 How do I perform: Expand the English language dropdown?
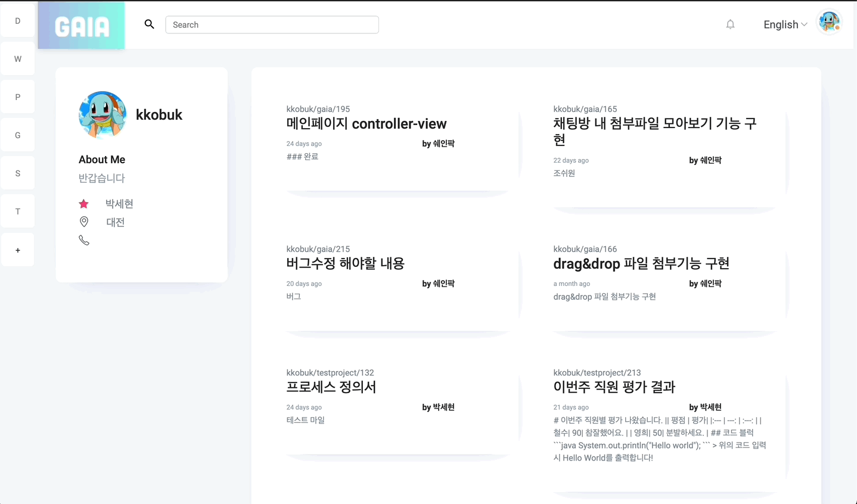pyautogui.click(x=785, y=24)
